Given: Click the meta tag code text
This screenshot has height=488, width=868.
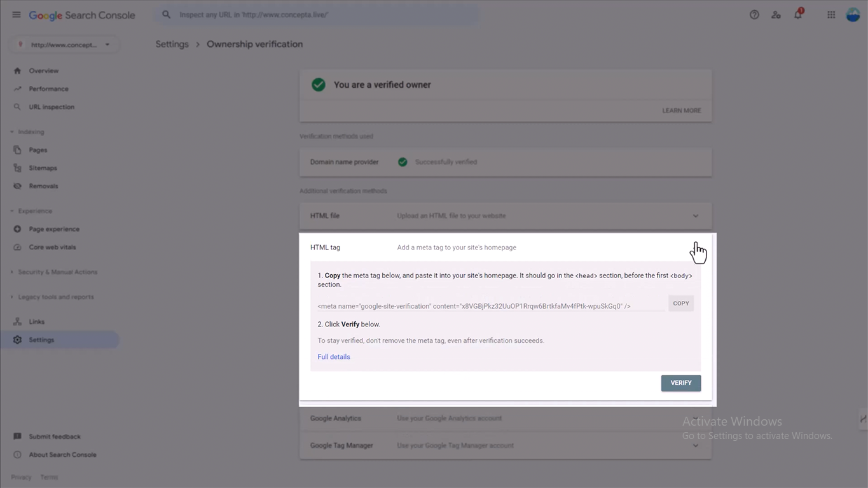Looking at the screenshot, I should click(x=474, y=306).
